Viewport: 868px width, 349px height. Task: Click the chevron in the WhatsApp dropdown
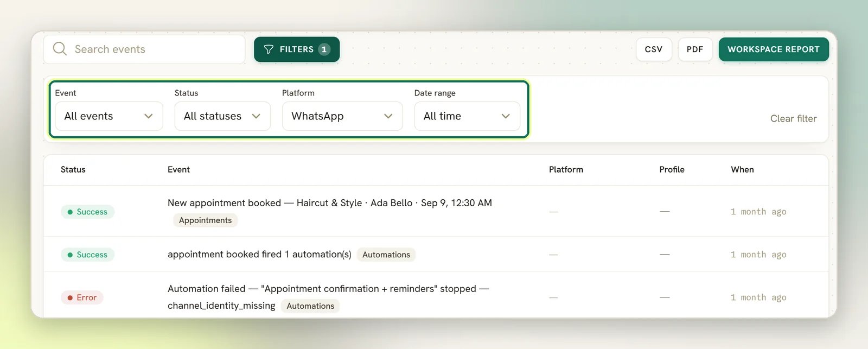tap(388, 116)
